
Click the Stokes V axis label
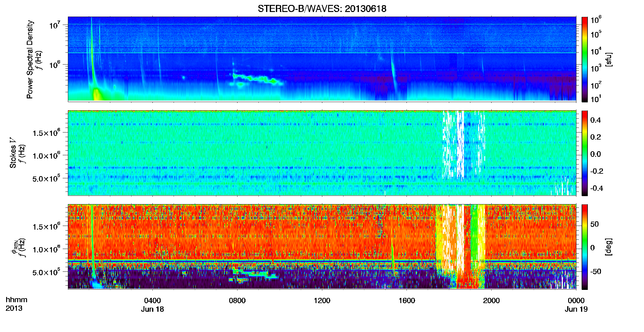pos(13,152)
